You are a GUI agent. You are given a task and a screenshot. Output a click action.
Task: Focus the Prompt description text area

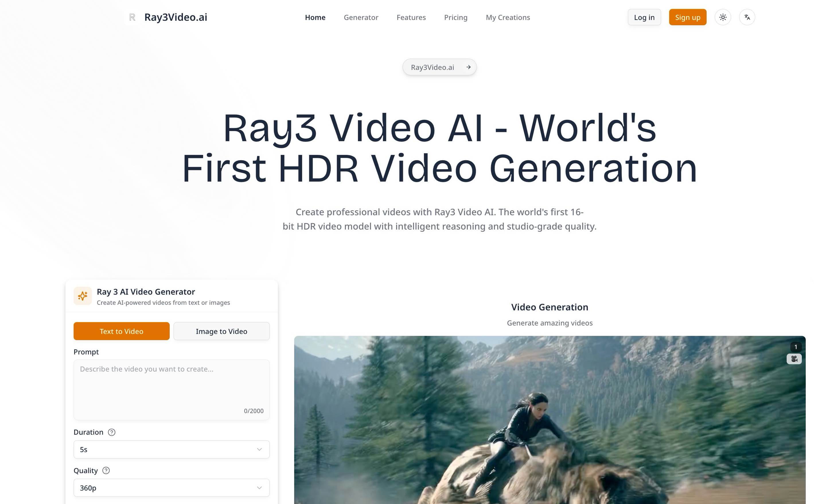pyautogui.click(x=171, y=389)
